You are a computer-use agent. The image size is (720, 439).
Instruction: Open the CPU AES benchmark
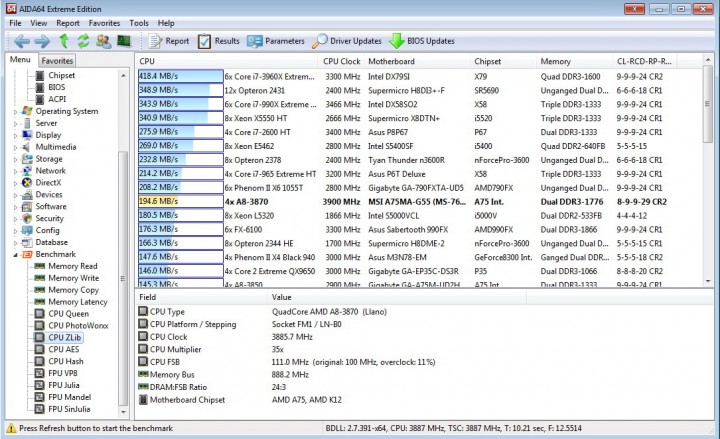click(x=63, y=349)
